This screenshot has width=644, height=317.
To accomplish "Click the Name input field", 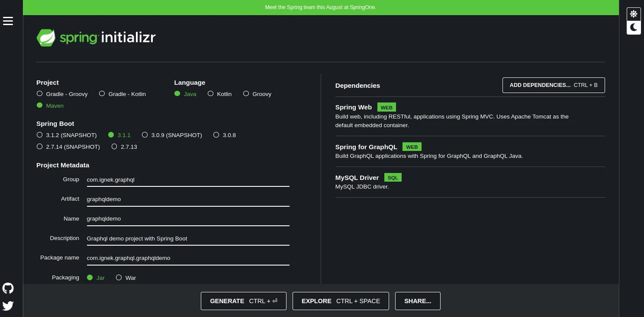I will coord(188,219).
